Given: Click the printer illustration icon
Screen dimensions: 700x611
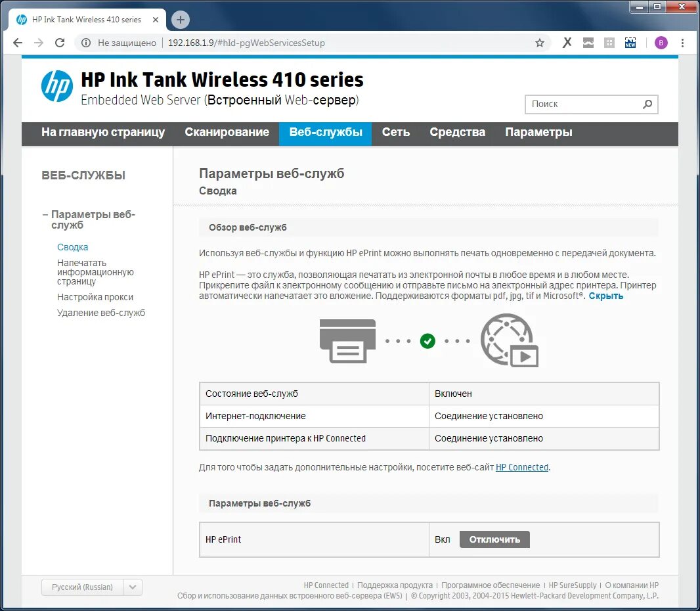Looking at the screenshot, I should pos(348,341).
